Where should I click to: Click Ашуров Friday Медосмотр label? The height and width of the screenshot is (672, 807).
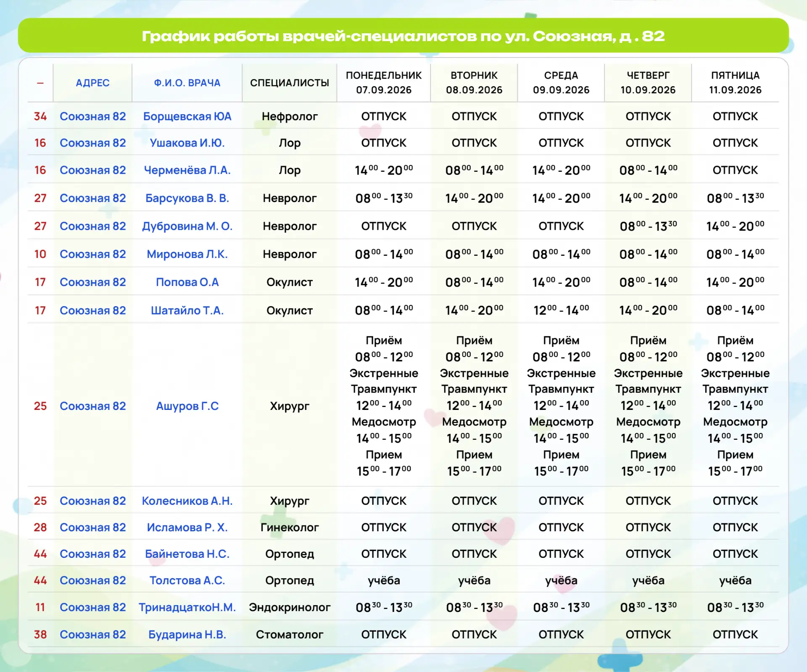tap(735, 421)
